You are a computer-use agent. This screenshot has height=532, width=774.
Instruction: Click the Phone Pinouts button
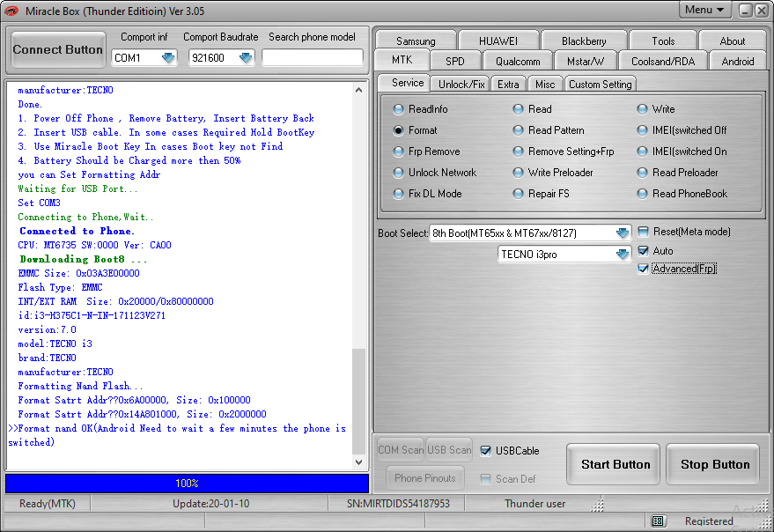(x=425, y=478)
